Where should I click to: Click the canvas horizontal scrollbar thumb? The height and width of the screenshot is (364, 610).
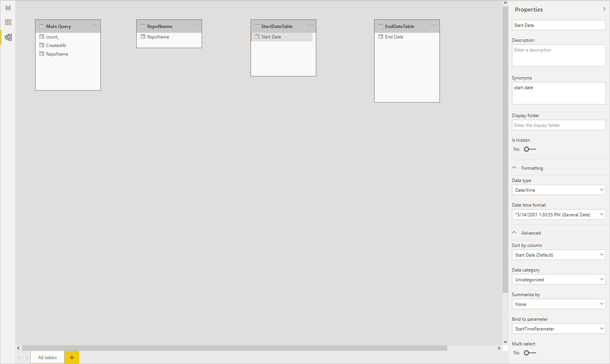pyautogui.click(x=235, y=348)
